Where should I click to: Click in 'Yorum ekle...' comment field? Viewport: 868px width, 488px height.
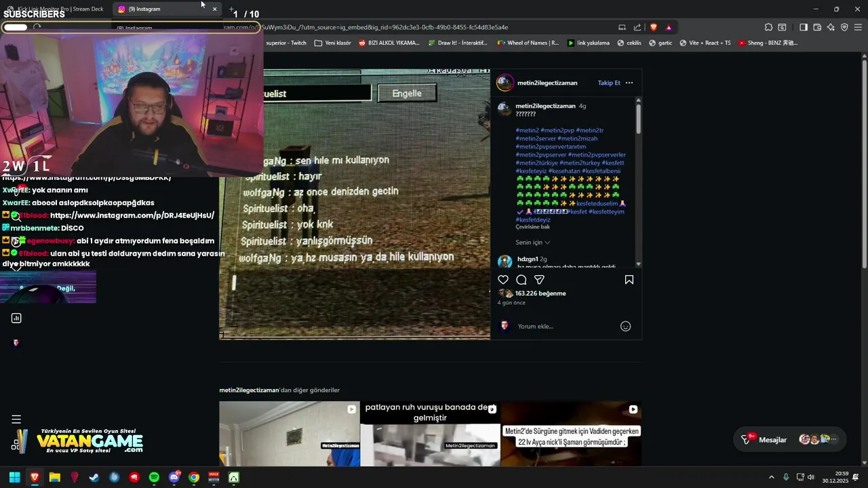click(x=566, y=326)
